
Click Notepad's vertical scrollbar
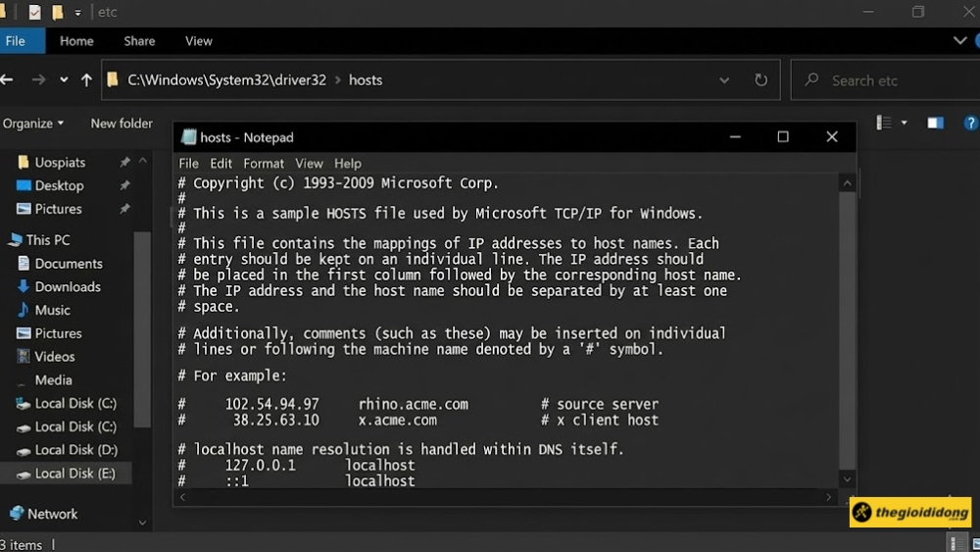coord(847,324)
